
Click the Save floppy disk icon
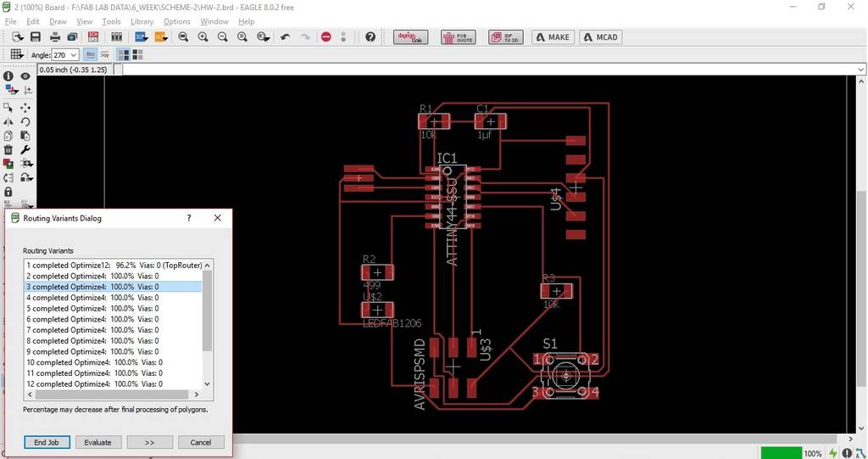(36, 37)
